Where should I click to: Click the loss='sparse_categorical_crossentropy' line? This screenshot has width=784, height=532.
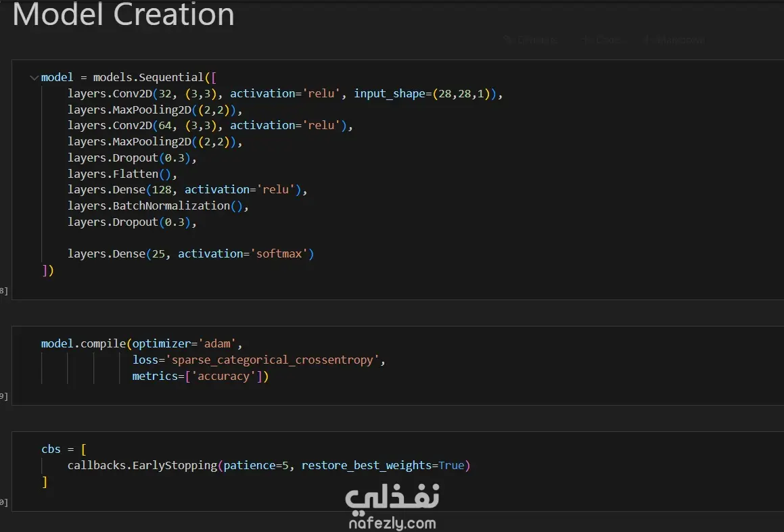(258, 360)
